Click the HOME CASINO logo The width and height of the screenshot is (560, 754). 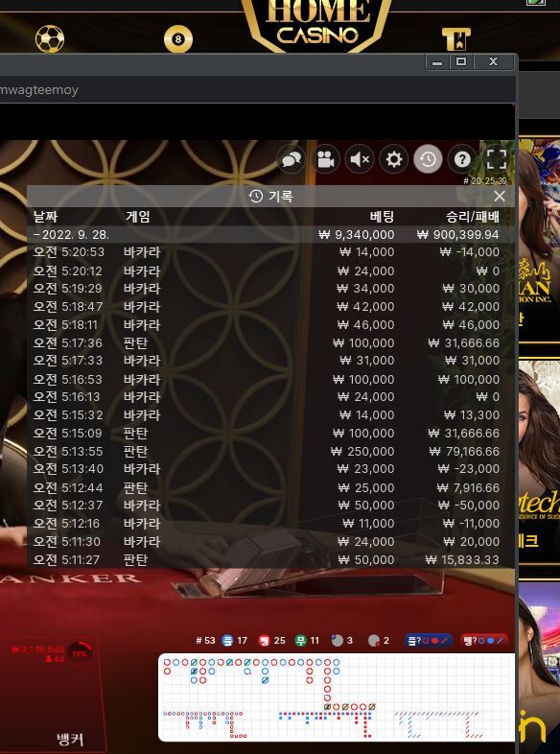317,24
